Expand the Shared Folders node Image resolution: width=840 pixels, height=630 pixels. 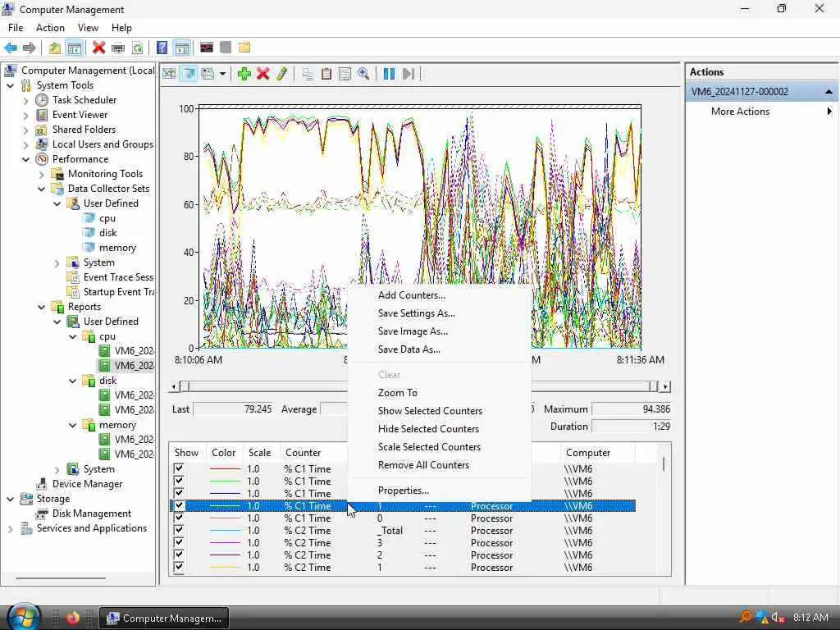click(x=25, y=130)
